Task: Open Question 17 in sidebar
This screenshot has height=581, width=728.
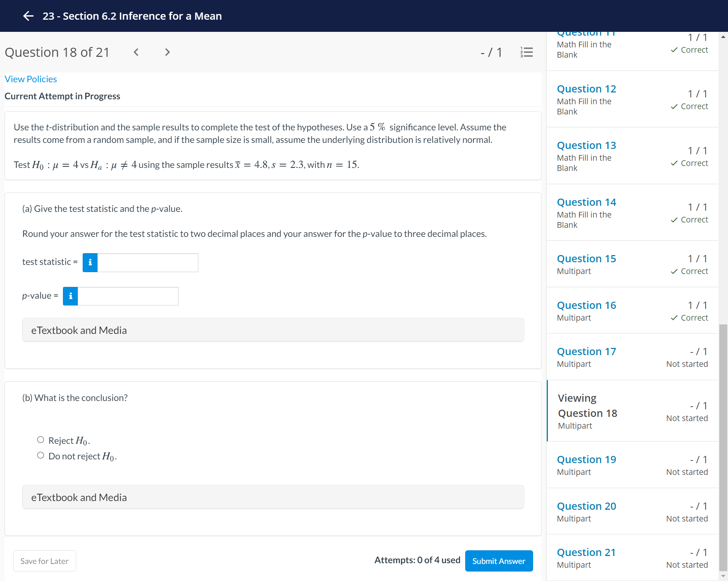Action: tap(586, 351)
